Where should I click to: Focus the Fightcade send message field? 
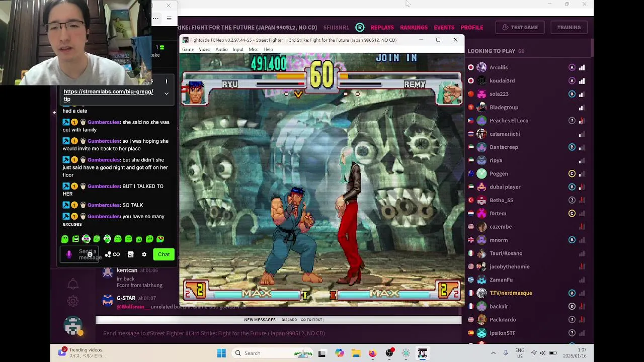pos(279,333)
